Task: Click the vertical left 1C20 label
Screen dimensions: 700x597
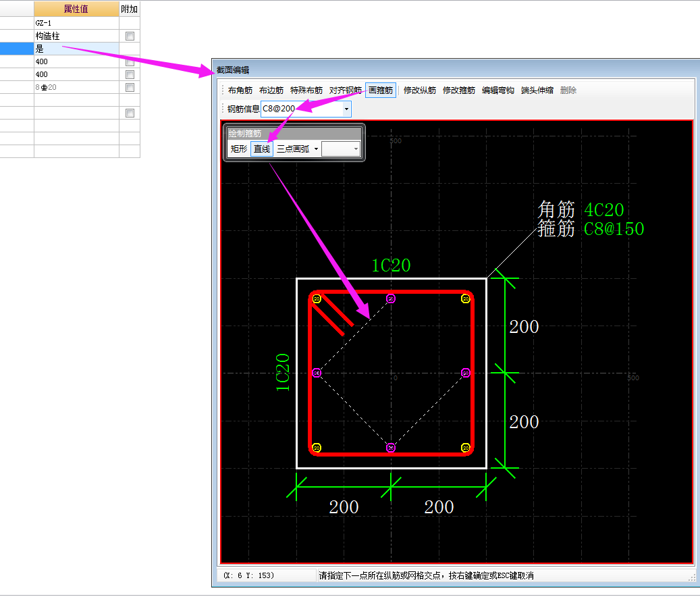Action: coord(283,373)
